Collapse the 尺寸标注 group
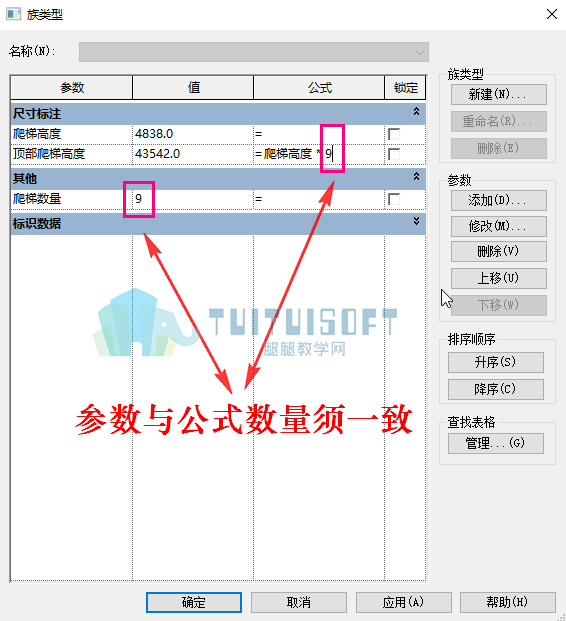The width and height of the screenshot is (566, 621). [416, 112]
